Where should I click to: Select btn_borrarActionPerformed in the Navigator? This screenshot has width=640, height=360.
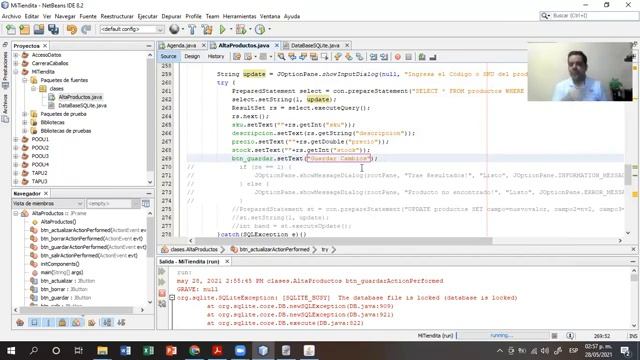click(x=91, y=238)
